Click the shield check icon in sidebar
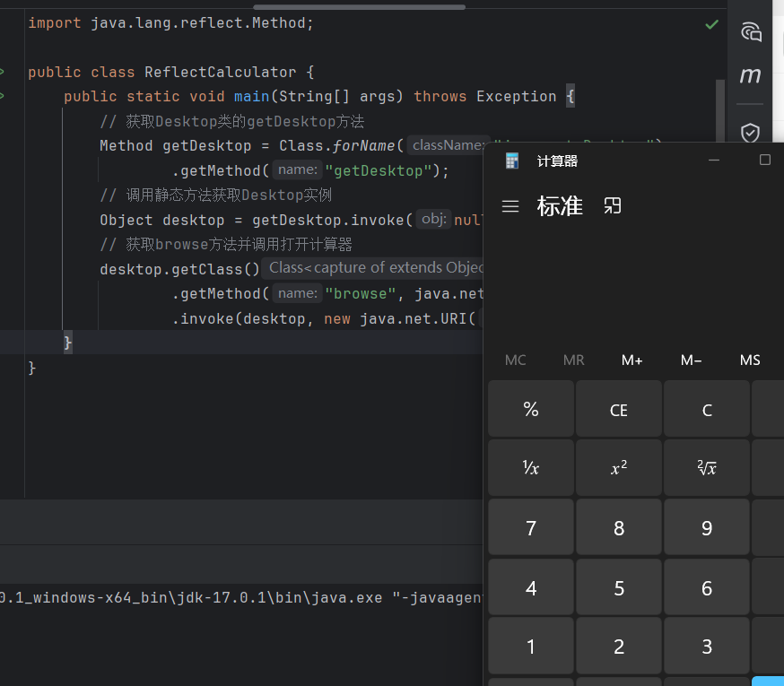The image size is (784, 686). click(751, 133)
